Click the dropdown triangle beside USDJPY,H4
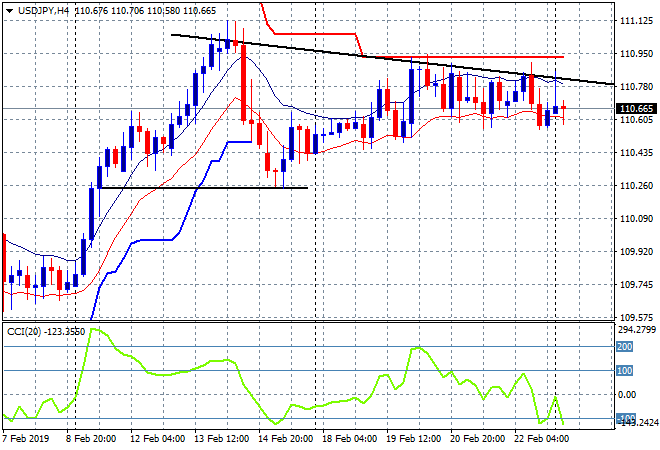660x450 pixels. pos(10,11)
